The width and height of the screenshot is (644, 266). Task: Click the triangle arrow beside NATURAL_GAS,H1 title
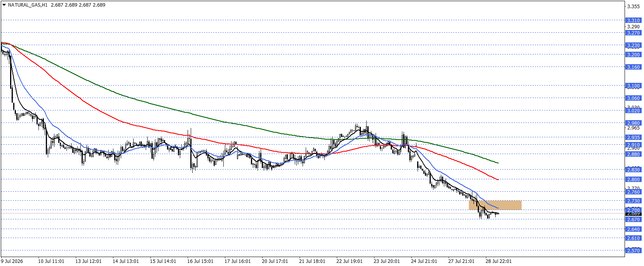click(4, 5)
